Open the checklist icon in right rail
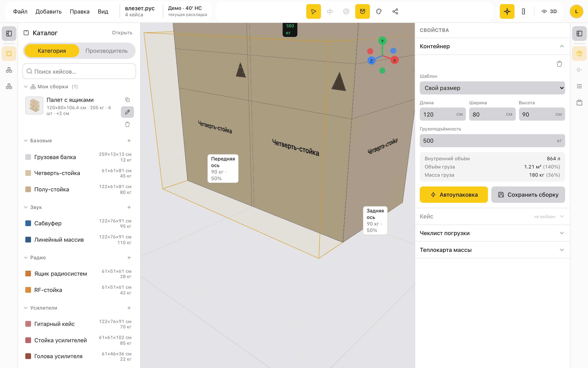This screenshot has height=368, width=588. (x=579, y=86)
